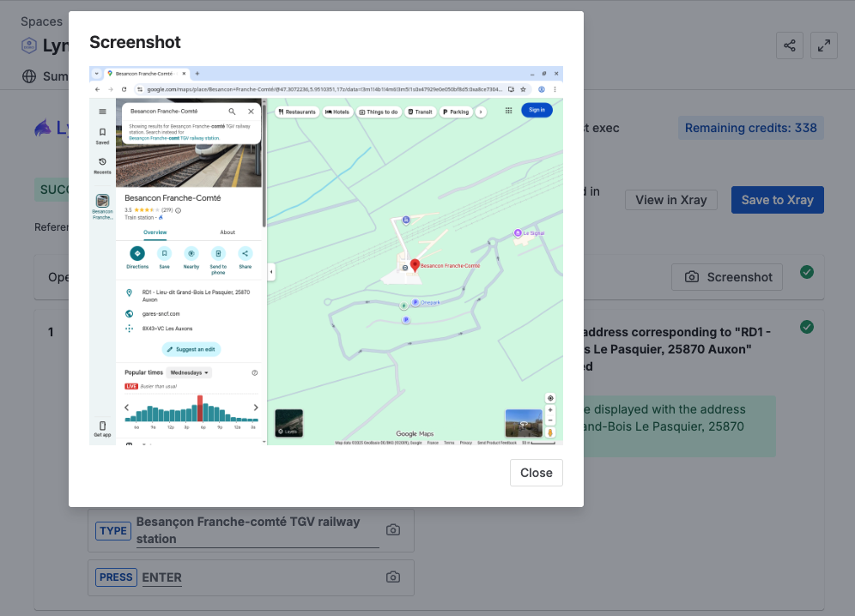The width and height of the screenshot is (855, 616).
Task: Open the Wednesdays day dropdown
Action: [x=190, y=373]
